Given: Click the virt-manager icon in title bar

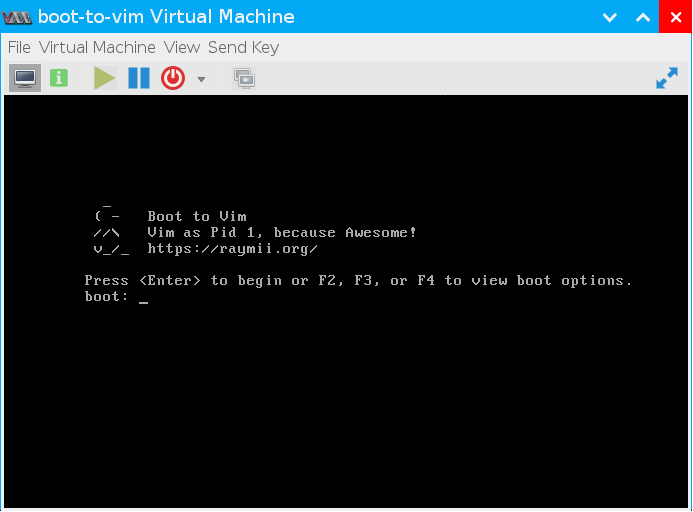Looking at the screenshot, I should [17, 17].
